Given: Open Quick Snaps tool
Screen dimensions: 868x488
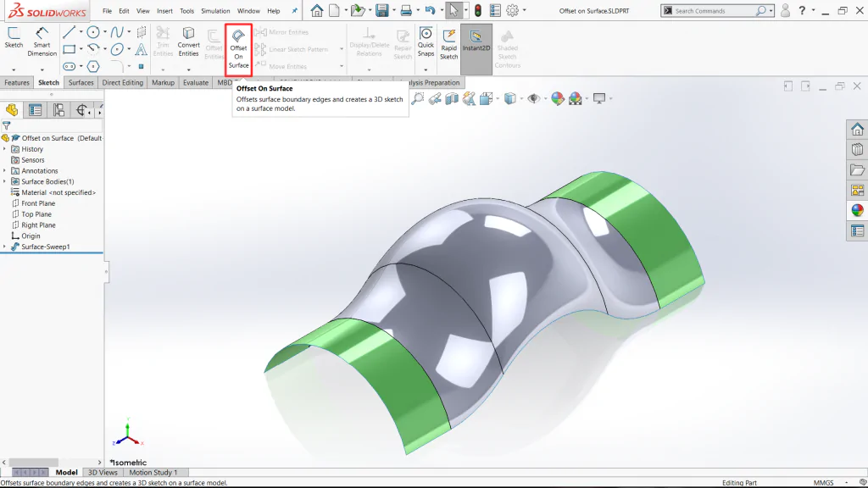Looking at the screenshot, I should (x=426, y=42).
